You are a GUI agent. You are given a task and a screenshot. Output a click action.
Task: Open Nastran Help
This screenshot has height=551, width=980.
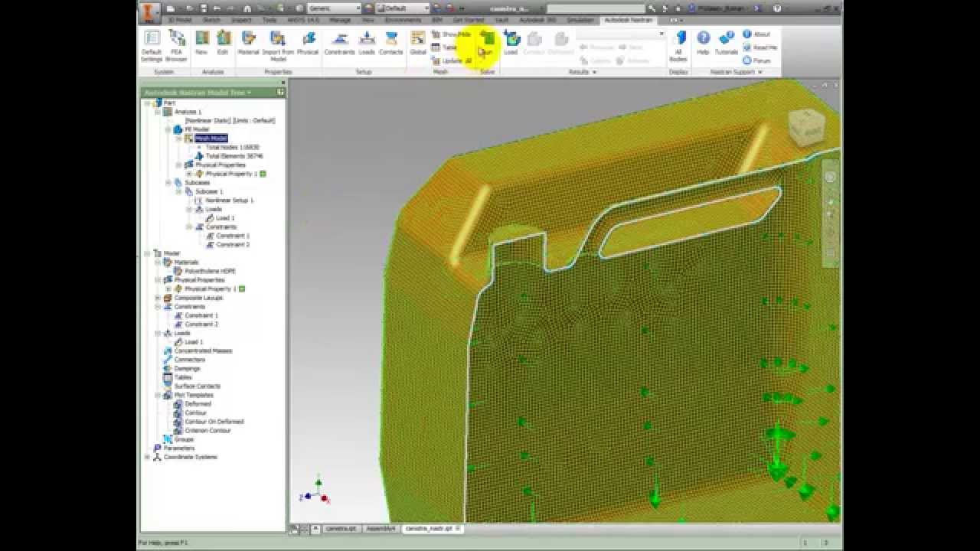[x=703, y=43]
